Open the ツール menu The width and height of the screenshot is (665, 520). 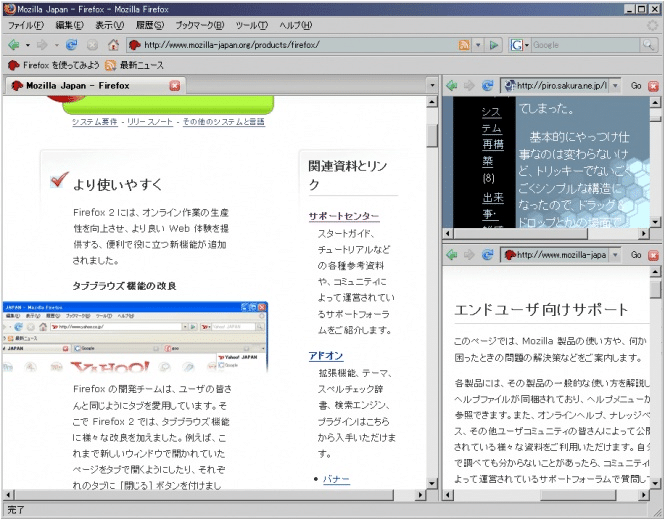point(250,24)
